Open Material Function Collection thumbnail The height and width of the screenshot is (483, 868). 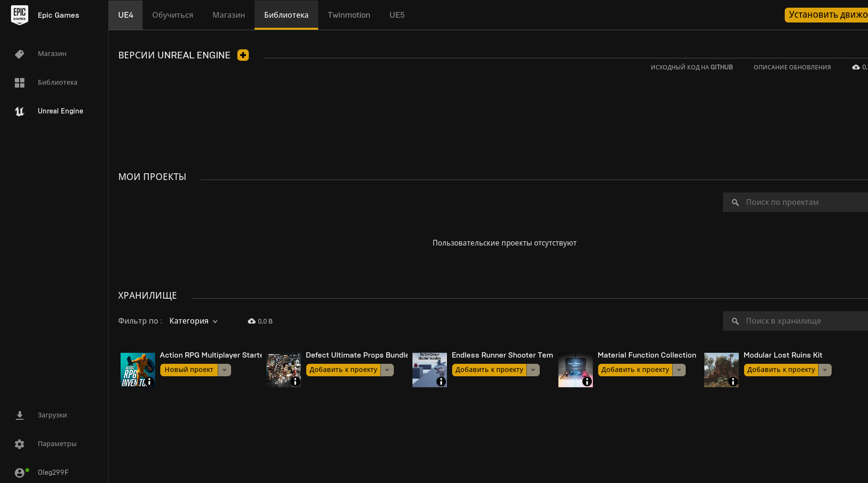(x=576, y=370)
